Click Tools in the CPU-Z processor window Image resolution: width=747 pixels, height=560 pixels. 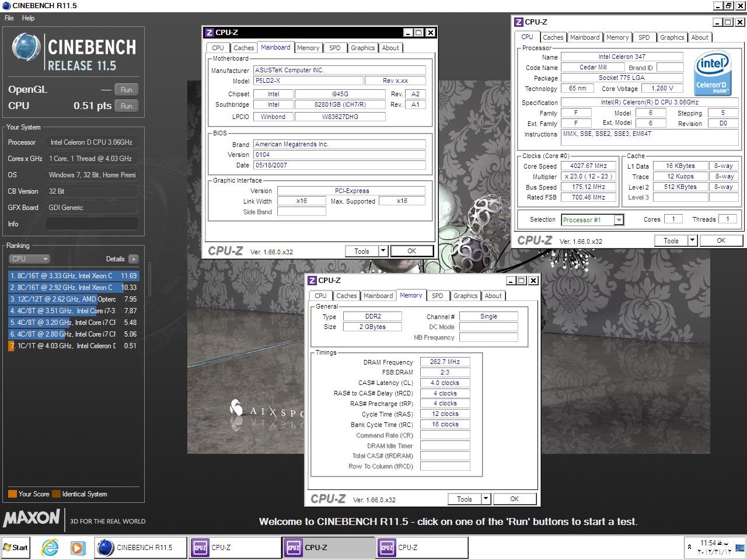671,240
